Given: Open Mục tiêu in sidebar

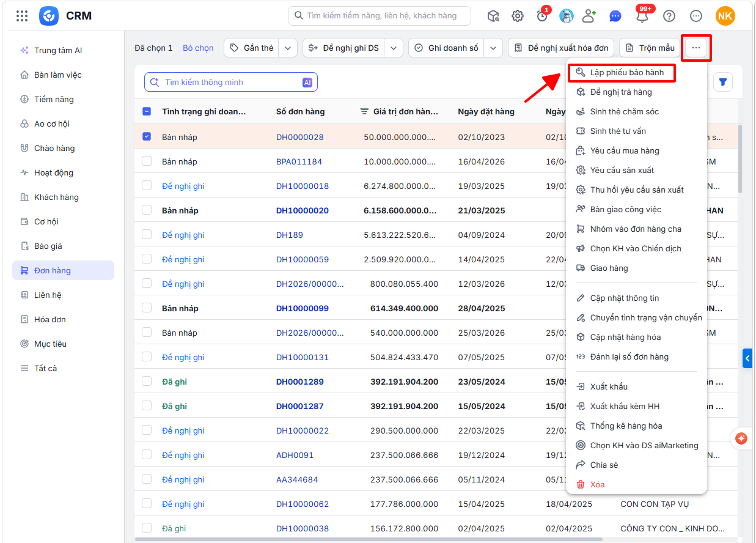Looking at the screenshot, I should [x=63, y=344].
